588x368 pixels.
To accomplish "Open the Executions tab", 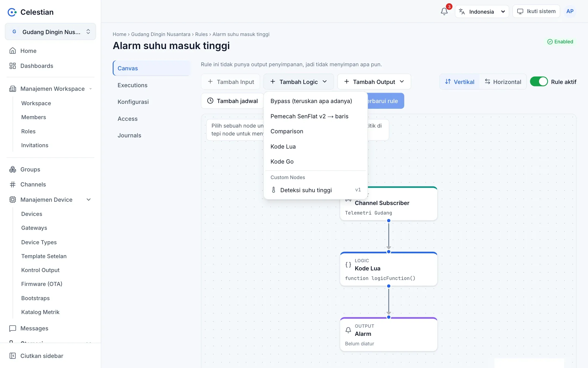I will (152, 85).
